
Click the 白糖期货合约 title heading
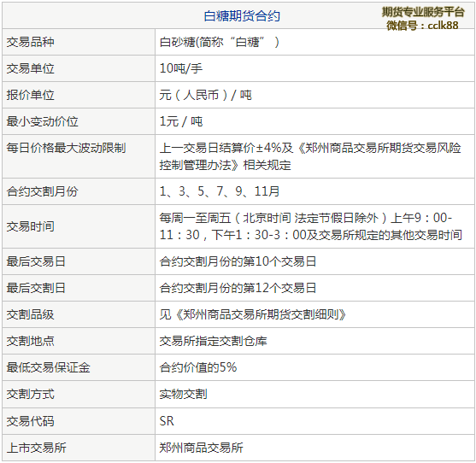242,15
